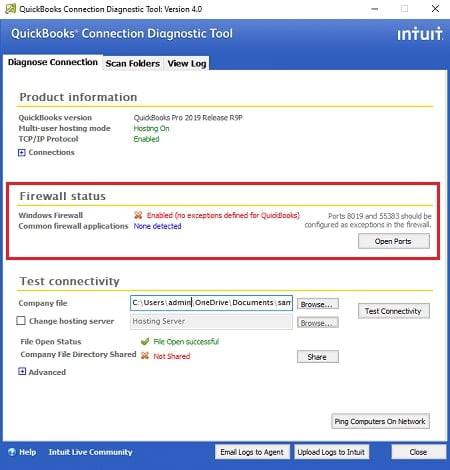
Task: Expand the Advanced section
Action: point(22,371)
